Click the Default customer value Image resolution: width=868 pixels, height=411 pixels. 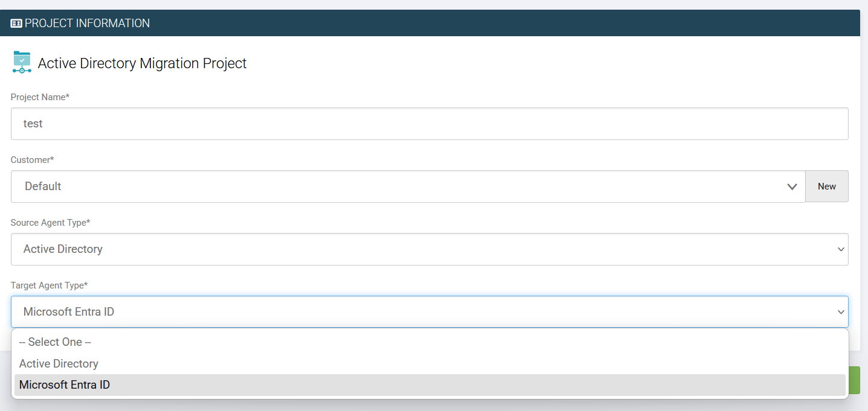pos(42,186)
